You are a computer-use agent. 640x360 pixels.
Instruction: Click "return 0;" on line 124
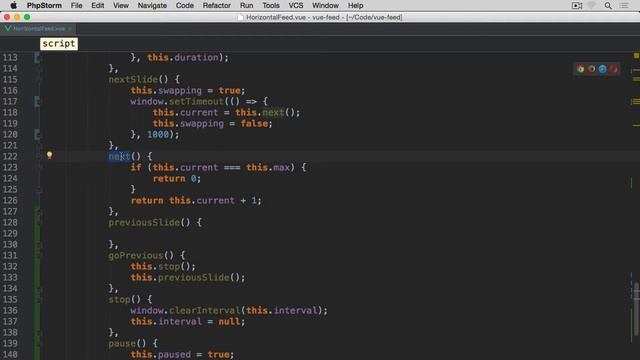(177, 178)
